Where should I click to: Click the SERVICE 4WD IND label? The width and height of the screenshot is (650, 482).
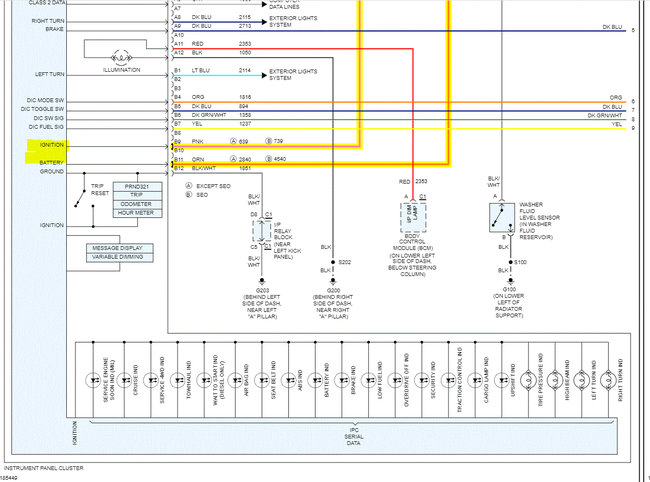tap(162, 380)
